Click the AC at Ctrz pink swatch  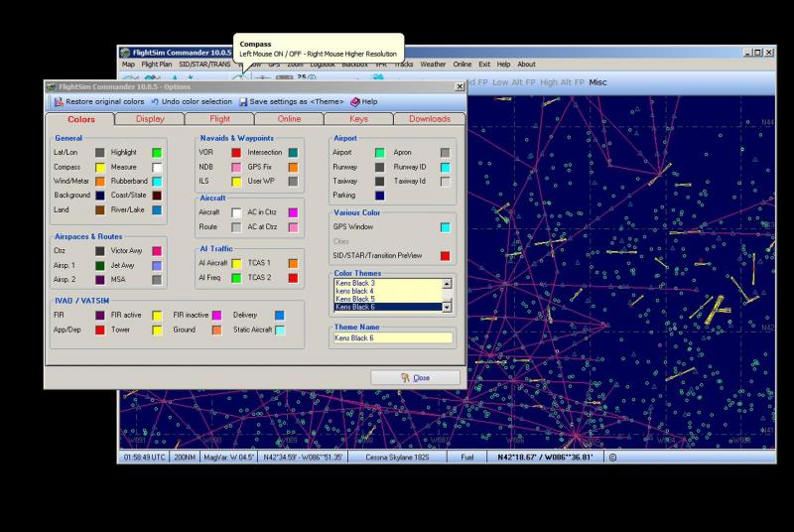click(x=293, y=227)
